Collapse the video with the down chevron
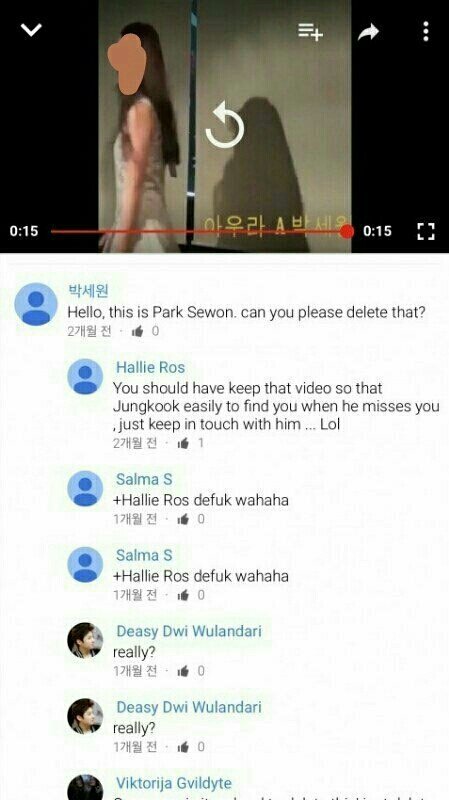The width and height of the screenshot is (449, 800). coord(31,30)
